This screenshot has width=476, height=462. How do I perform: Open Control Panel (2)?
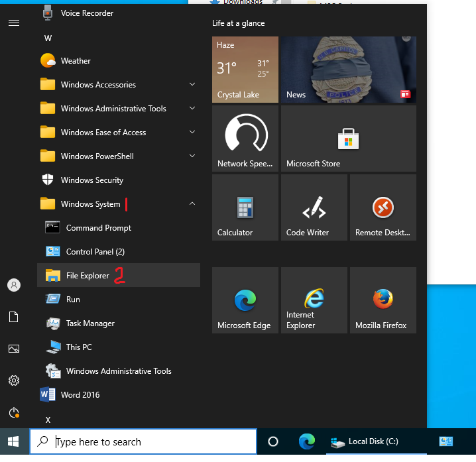coord(119,252)
